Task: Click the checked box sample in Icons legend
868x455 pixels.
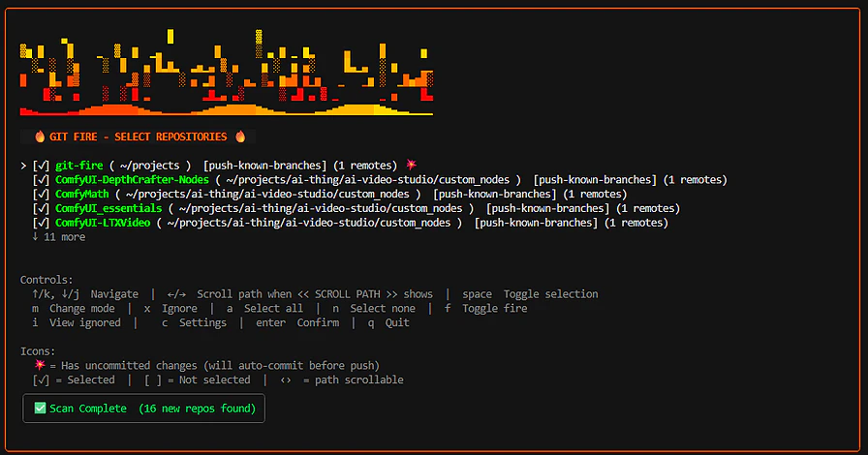Action: (x=41, y=380)
